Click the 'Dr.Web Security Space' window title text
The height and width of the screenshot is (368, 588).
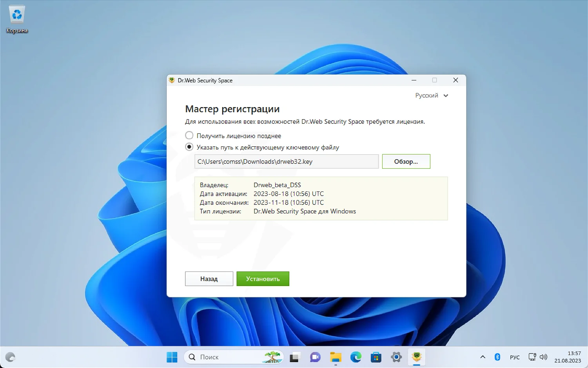click(205, 80)
